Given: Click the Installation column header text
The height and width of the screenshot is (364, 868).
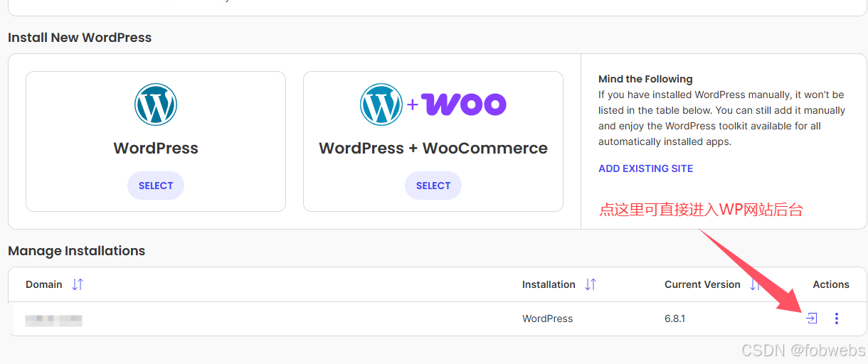Looking at the screenshot, I should point(549,284).
